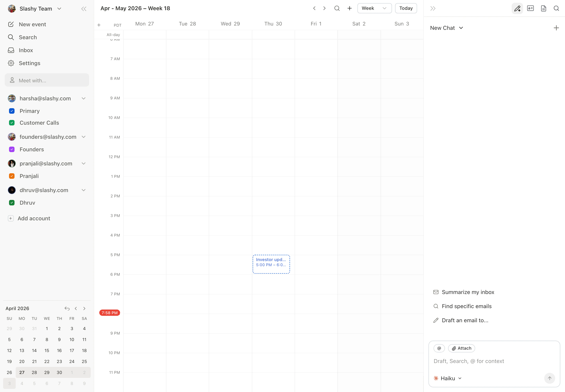
Task: Show next month in mini calendar
Action: (x=84, y=309)
